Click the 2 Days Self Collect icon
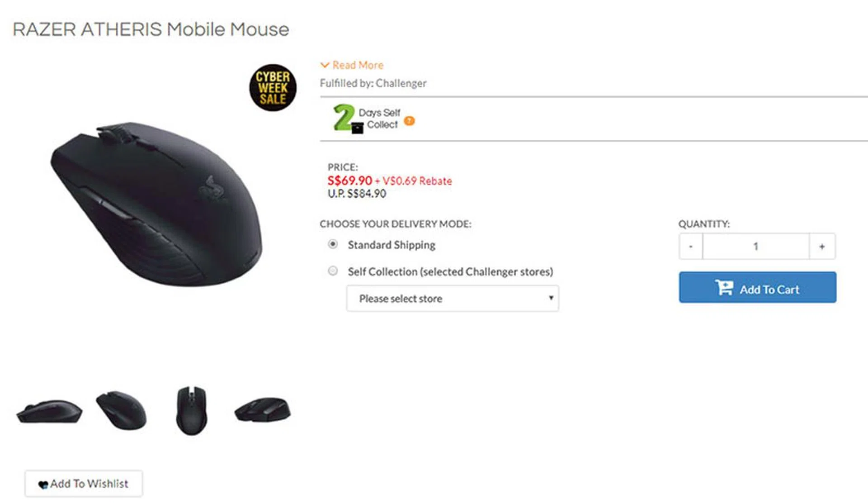The width and height of the screenshot is (868, 504). click(x=348, y=119)
